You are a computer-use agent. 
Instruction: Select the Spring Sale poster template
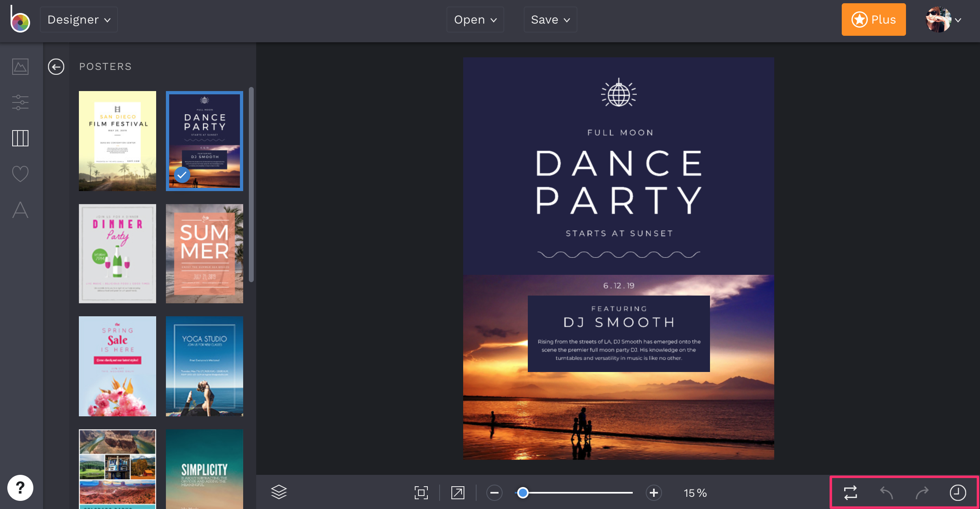pos(118,366)
